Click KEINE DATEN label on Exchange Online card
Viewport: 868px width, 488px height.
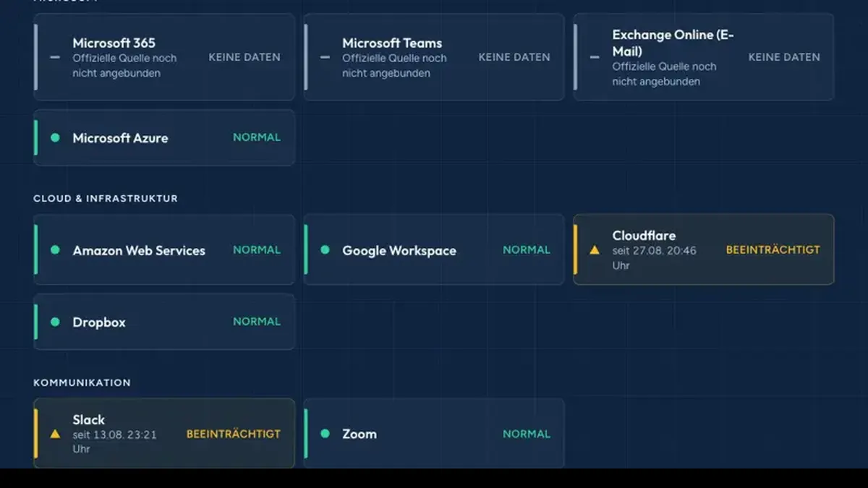click(x=784, y=57)
